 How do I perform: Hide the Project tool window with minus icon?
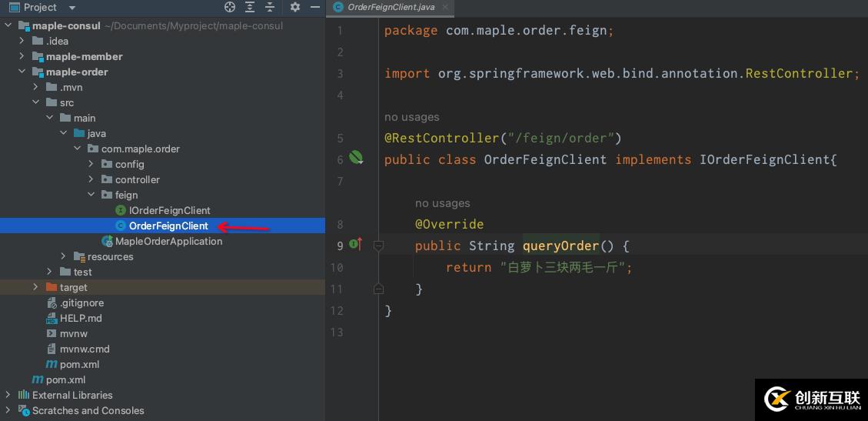click(314, 7)
